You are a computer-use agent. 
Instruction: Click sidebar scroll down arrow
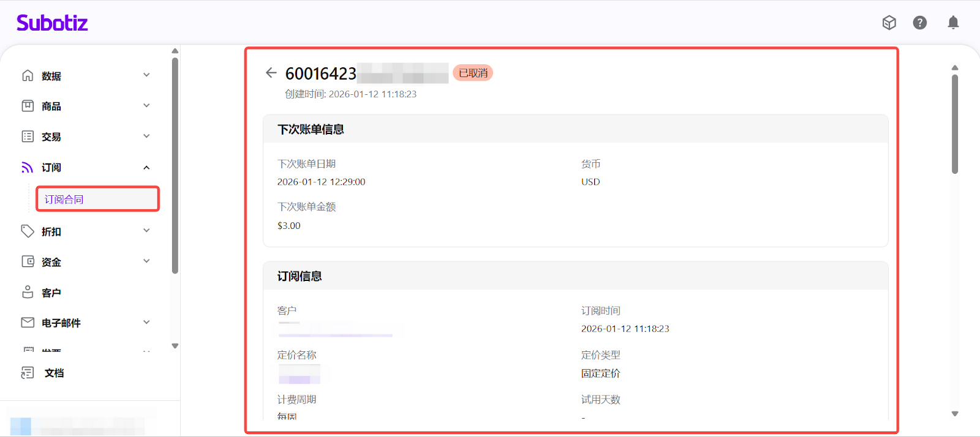coord(175,346)
